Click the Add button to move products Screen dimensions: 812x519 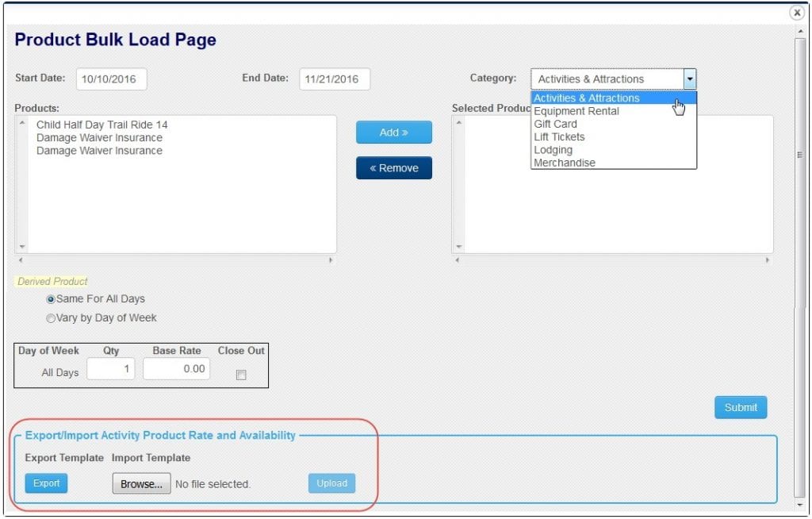[393, 132]
